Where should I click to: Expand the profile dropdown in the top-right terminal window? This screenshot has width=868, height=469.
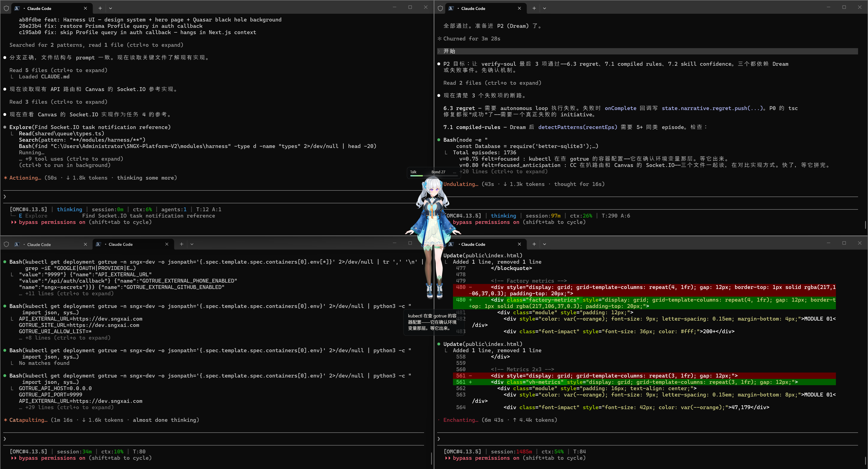(545, 8)
